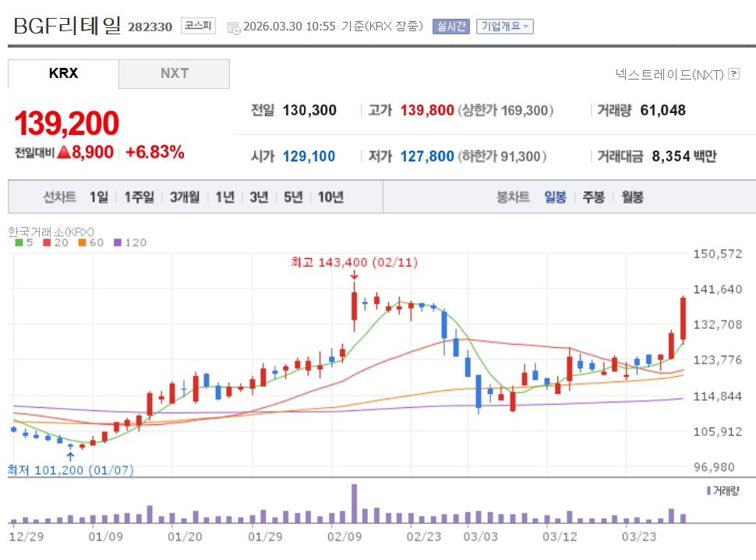Click the help icon beside 넥스트레이드(NXT)
756x560 pixels.
(x=733, y=74)
